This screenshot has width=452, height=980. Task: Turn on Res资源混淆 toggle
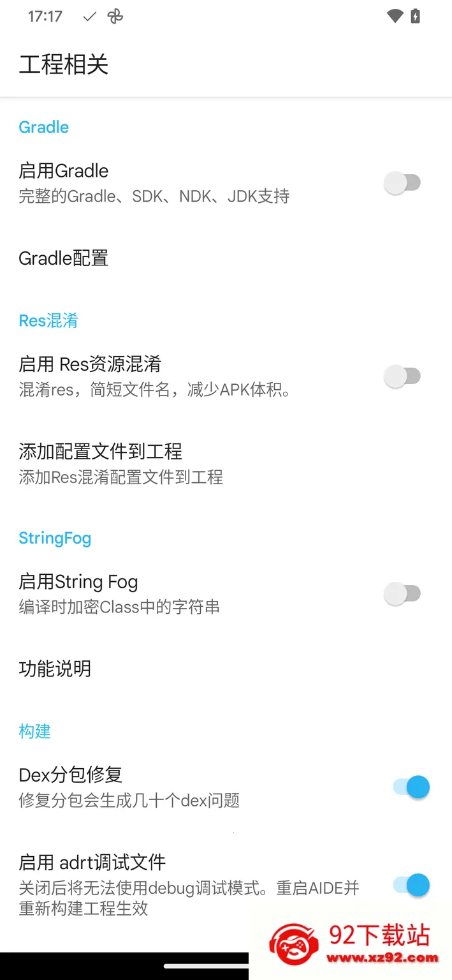tap(402, 376)
